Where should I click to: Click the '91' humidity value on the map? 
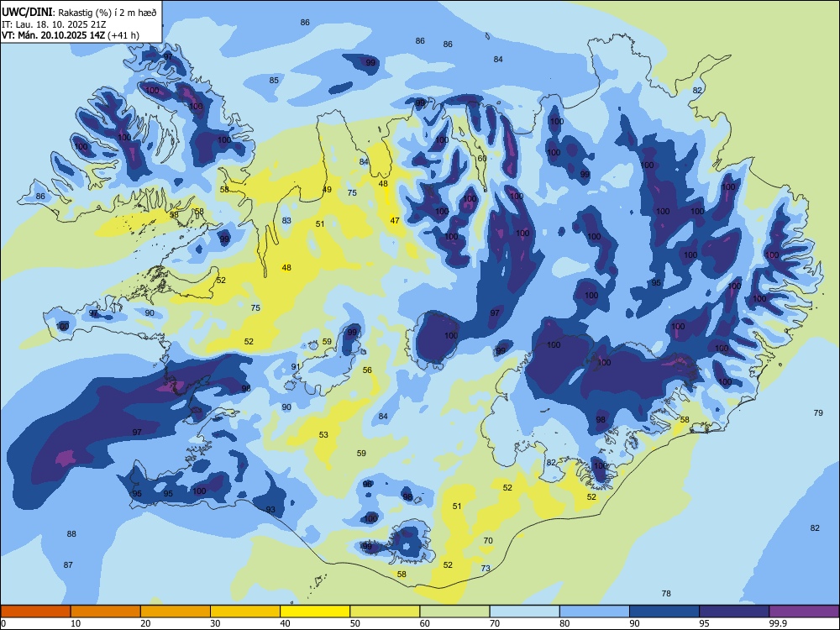coord(296,366)
